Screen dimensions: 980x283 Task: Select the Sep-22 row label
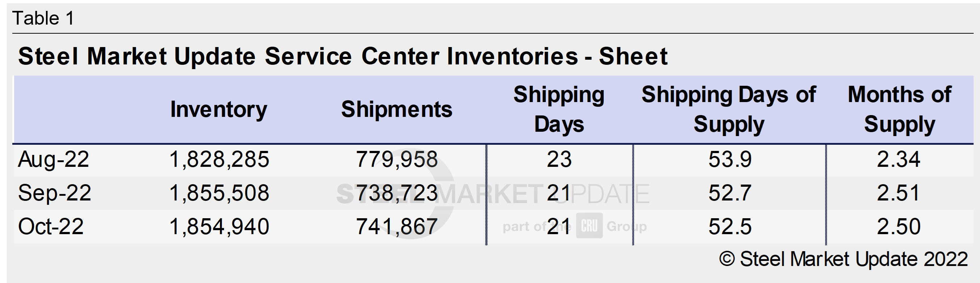click(x=54, y=193)
